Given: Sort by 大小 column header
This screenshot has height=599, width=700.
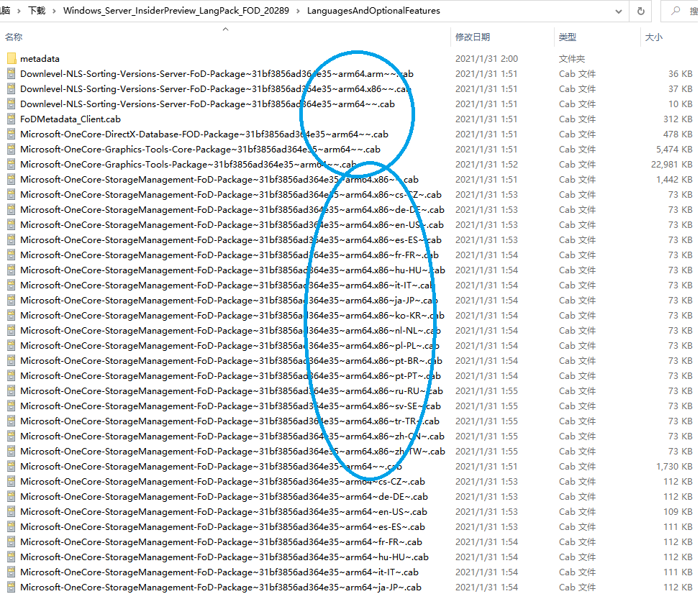Looking at the screenshot, I should click(x=654, y=37).
